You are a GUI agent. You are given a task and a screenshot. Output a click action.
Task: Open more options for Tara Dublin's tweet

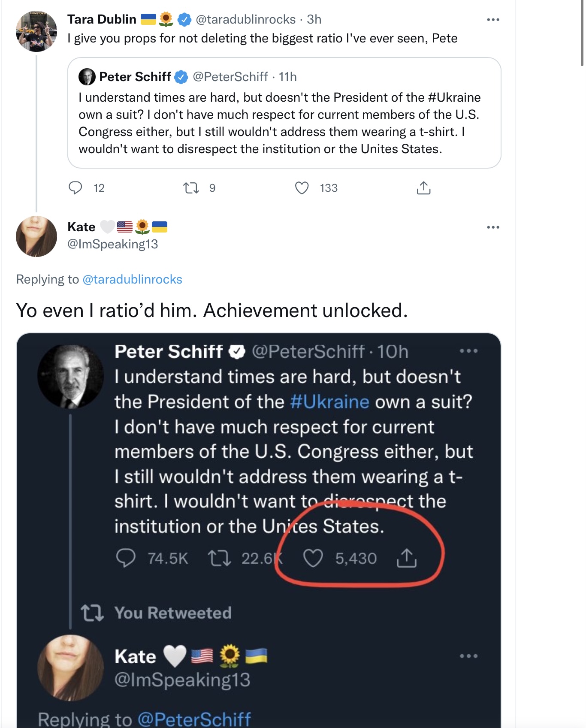pos(493,20)
